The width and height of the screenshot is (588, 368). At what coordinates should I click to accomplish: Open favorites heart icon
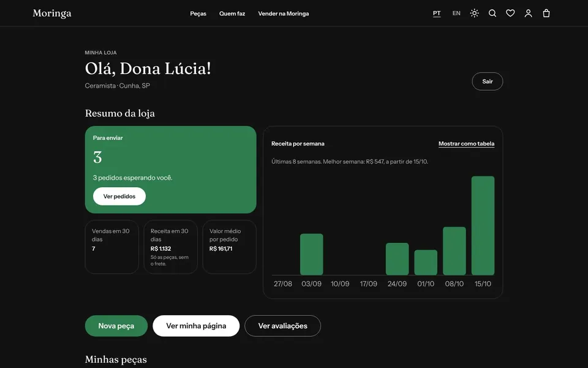[510, 13]
